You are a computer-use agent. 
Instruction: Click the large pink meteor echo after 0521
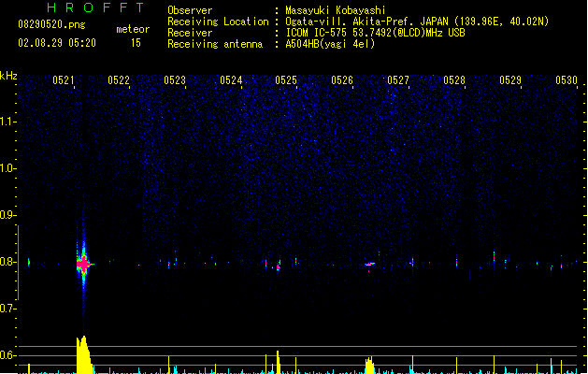(83, 264)
